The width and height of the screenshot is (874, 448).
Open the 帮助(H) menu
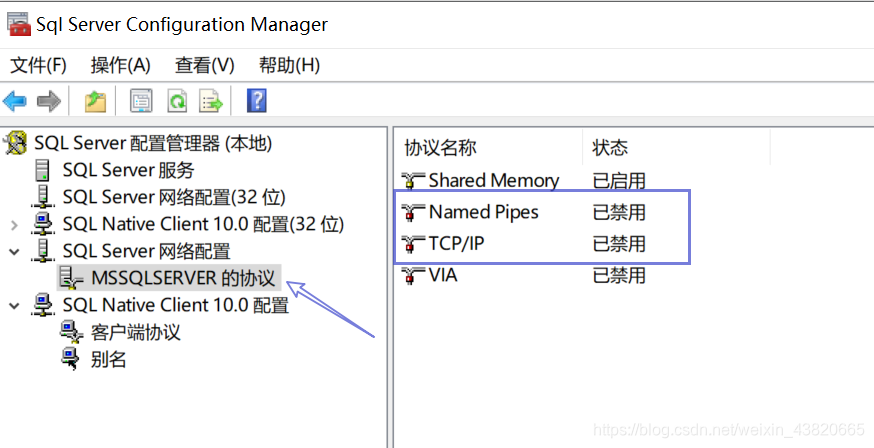tap(289, 65)
